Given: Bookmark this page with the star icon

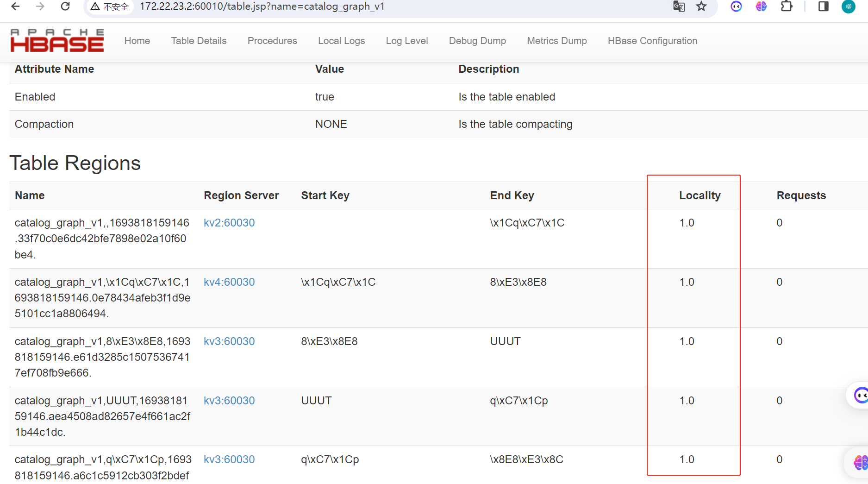Looking at the screenshot, I should 701,6.
